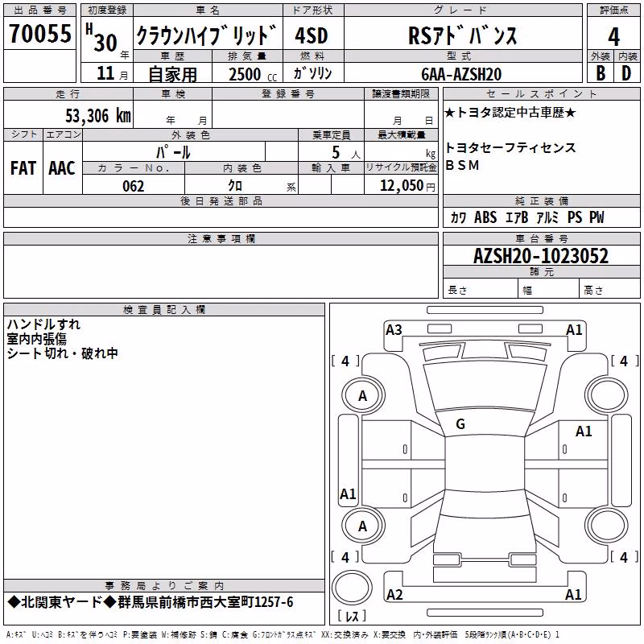Select the sales point トヨタ認定中古車歴
Image resolution: width=644 pixels, height=644 pixels.
click(510, 113)
